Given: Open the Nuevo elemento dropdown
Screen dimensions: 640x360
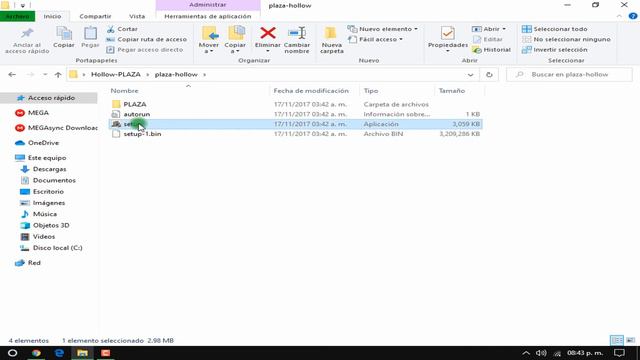Looking at the screenshot, I should 382,29.
